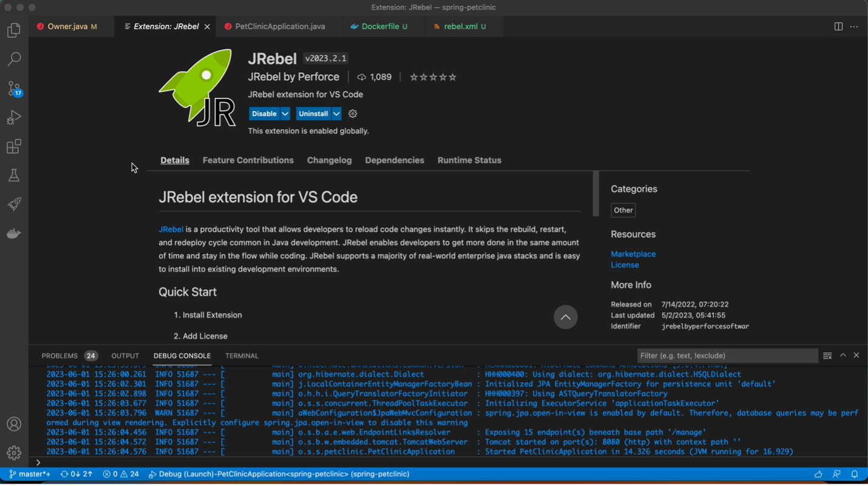
Task: Click the filter input in debug console
Action: (x=727, y=355)
